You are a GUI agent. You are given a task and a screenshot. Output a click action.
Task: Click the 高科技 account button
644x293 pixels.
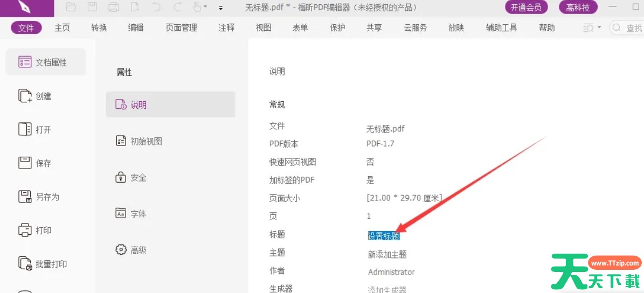[578, 7]
